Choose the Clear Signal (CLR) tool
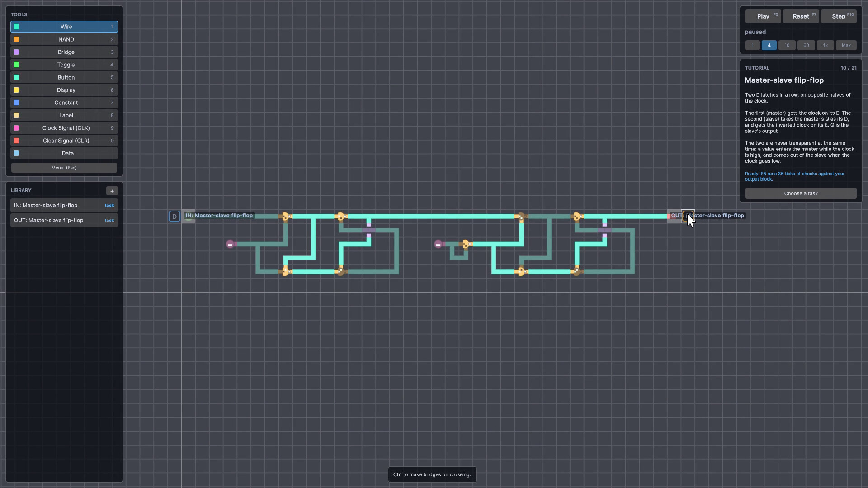Viewport: 868px width, 488px height. pos(64,141)
